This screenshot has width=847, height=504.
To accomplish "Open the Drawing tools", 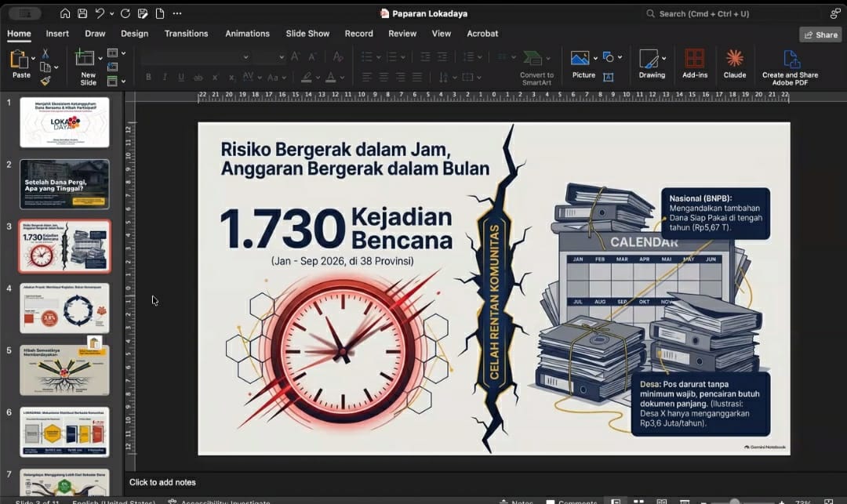I will (651, 64).
